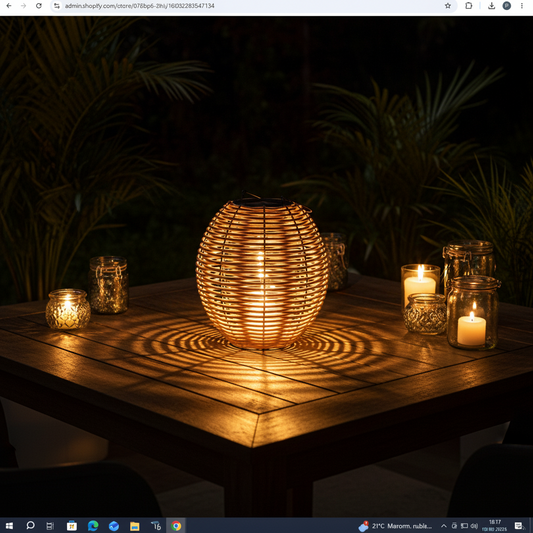Open the volume control in the tray
Viewport: 533px width, 533px height.
coord(474,526)
